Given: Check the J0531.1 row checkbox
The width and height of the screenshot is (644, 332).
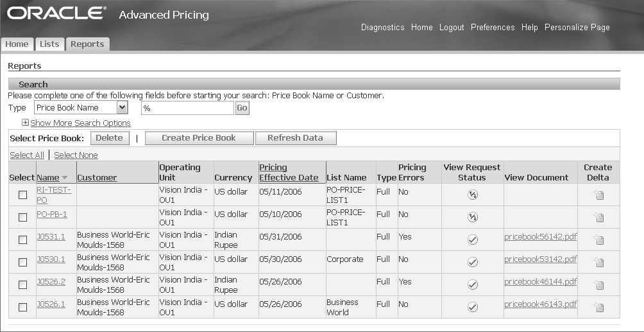Looking at the screenshot, I should pos(22,240).
